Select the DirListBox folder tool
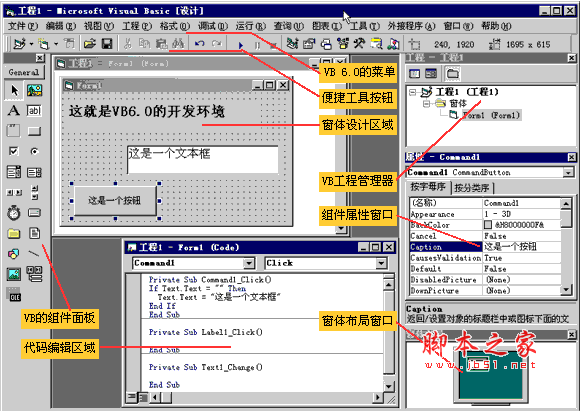Viewport: 583px width, 411px height. coord(14,234)
